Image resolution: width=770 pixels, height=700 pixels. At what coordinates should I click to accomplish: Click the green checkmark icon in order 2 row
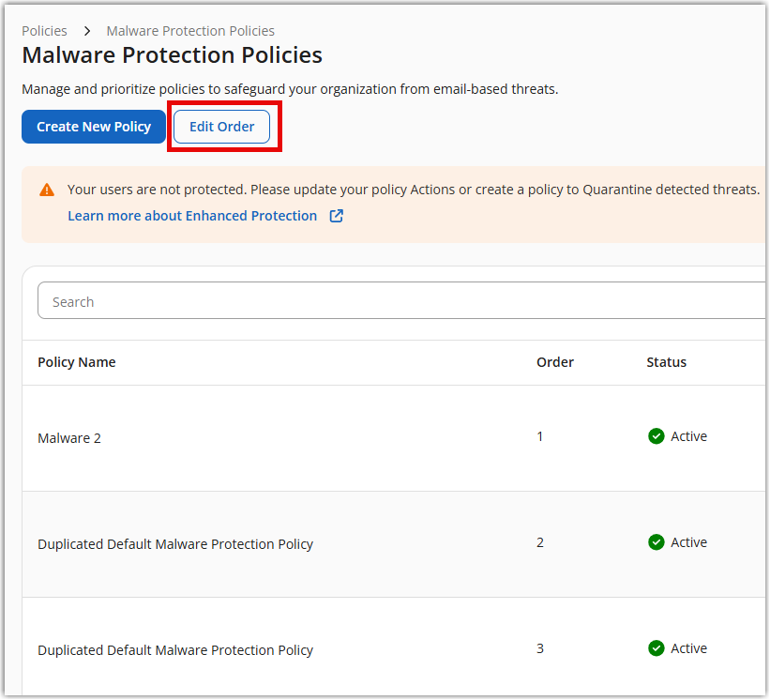[657, 542]
